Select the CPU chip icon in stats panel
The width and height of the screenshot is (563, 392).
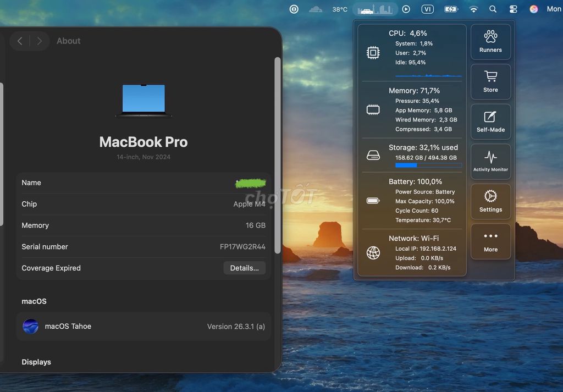[373, 53]
